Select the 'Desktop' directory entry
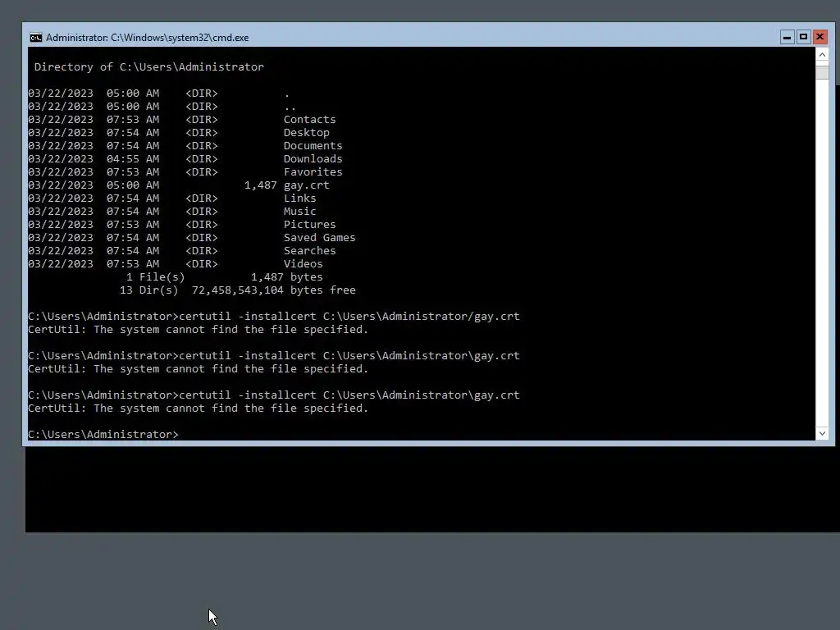Screen dimensions: 840x630 pos(307,132)
